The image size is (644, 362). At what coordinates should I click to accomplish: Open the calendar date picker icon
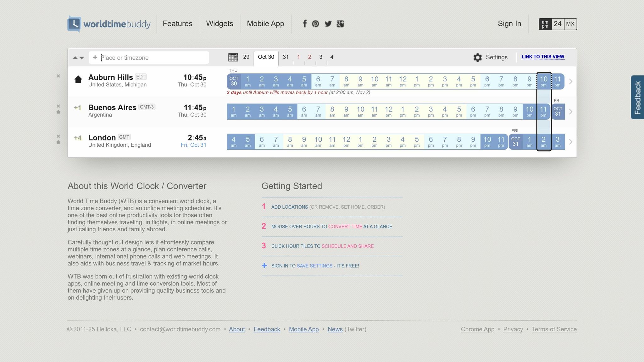[x=233, y=57]
